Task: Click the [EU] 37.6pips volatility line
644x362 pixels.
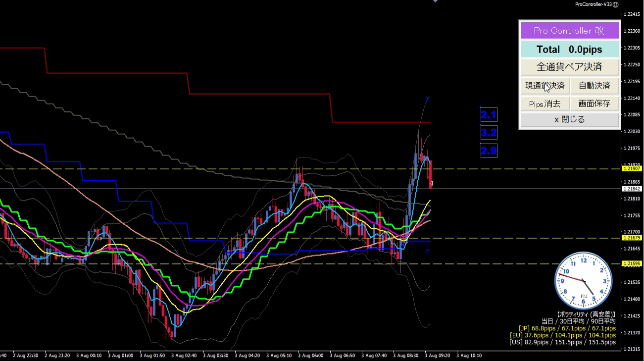Action: pos(563,335)
